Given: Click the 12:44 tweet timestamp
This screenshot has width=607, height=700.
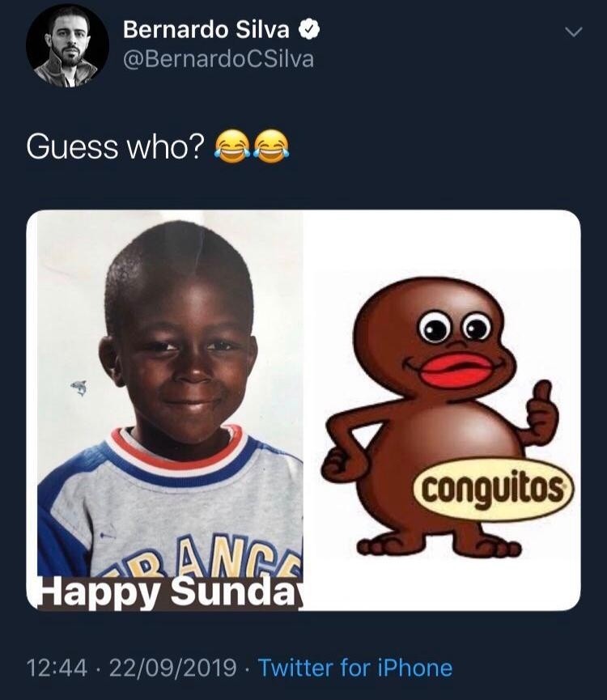Looking at the screenshot, I should click(x=57, y=668).
